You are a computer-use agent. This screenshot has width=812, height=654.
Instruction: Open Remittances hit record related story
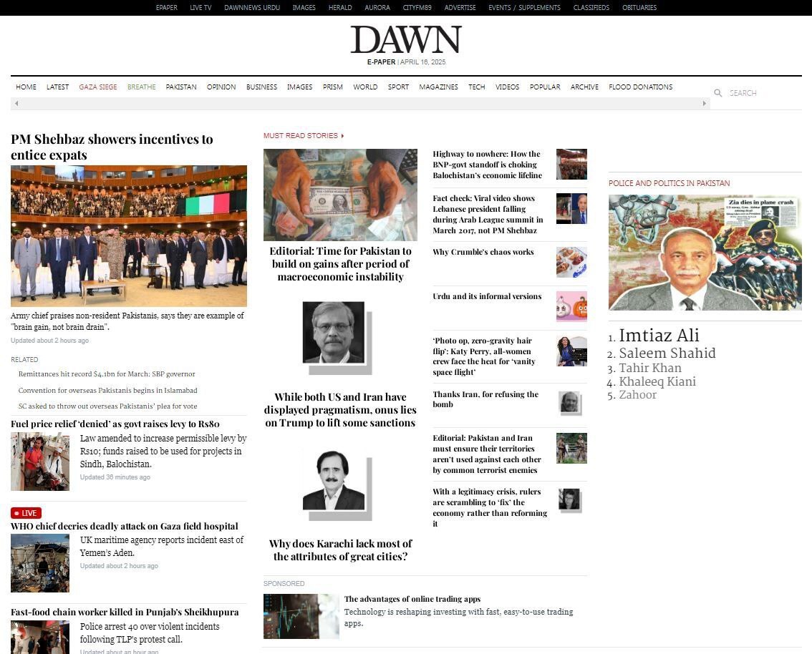click(x=107, y=374)
